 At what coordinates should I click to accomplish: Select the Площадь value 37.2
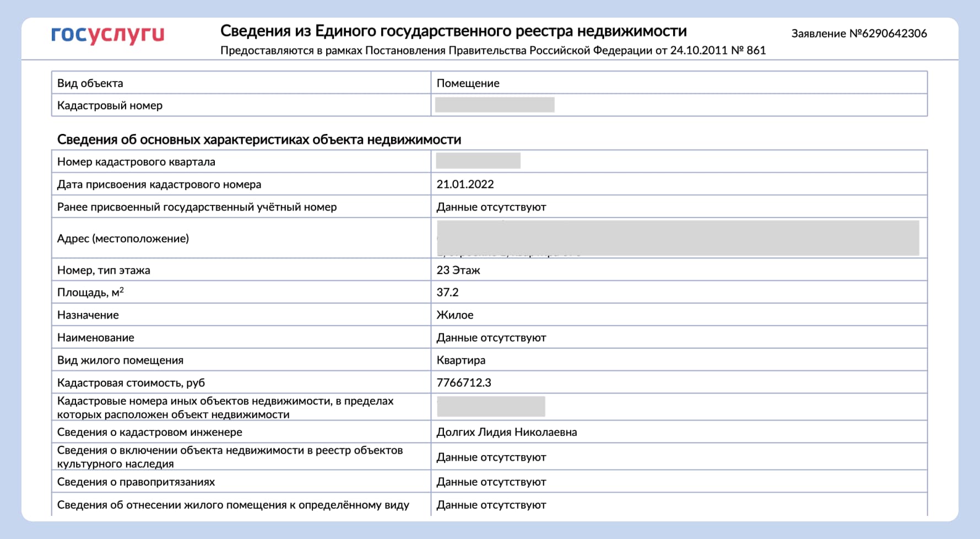447,292
